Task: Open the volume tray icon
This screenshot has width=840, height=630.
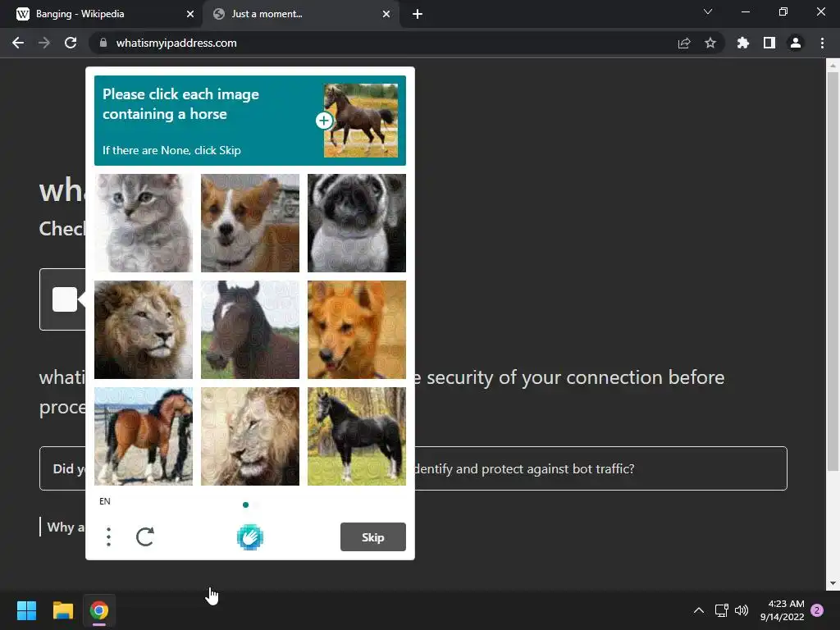Action: tap(742, 610)
